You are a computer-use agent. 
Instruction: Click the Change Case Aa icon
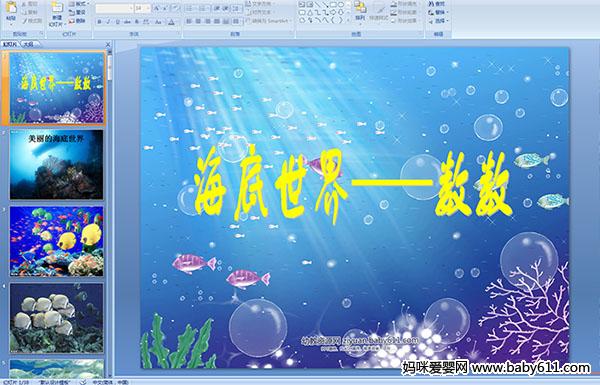[158, 22]
